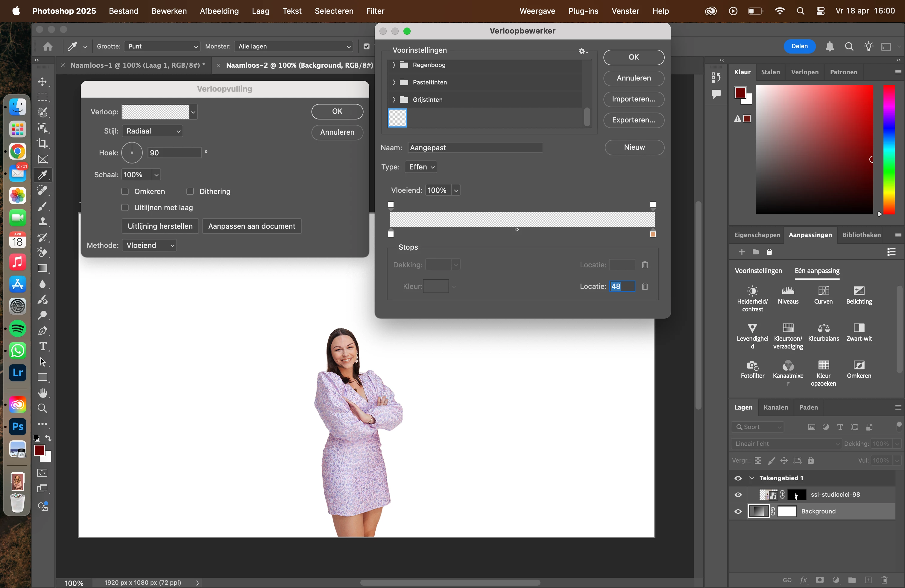The height and width of the screenshot is (588, 905).
Task: Click the Curven adjustment icon
Action: pos(823,291)
